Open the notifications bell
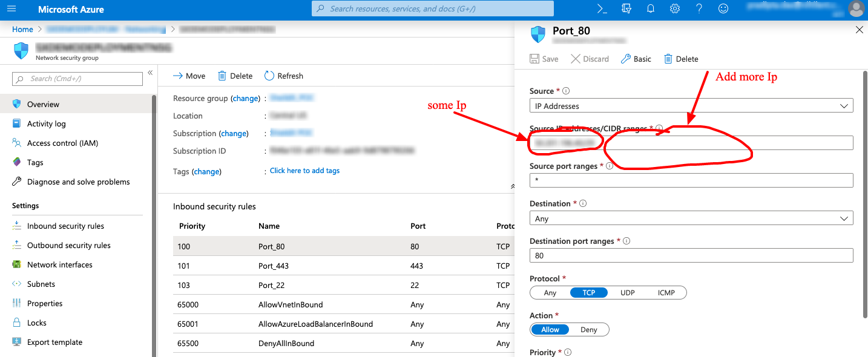This screenshot has width=868, height=357. [651, 9]
